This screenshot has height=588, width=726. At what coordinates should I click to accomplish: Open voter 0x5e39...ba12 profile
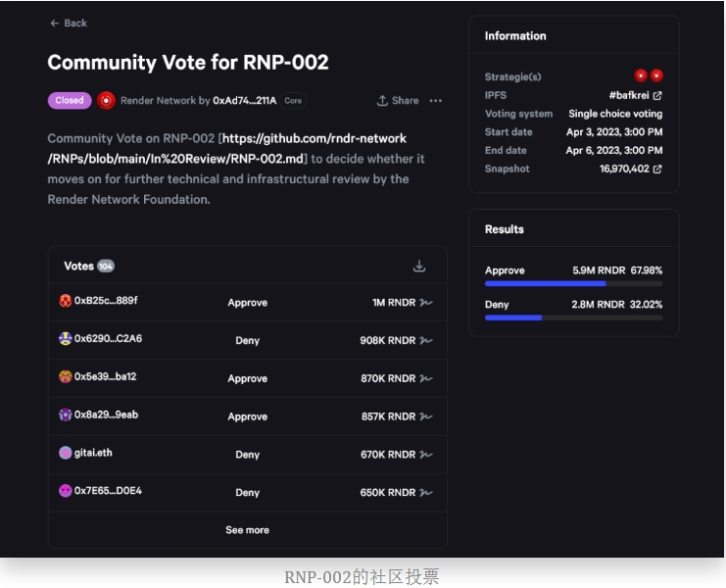[105, 376]
